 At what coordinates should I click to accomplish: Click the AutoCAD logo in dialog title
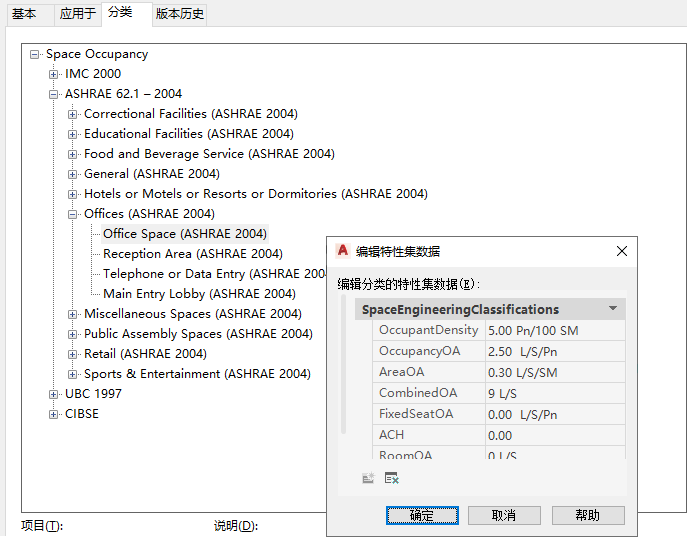click(343, 251)
